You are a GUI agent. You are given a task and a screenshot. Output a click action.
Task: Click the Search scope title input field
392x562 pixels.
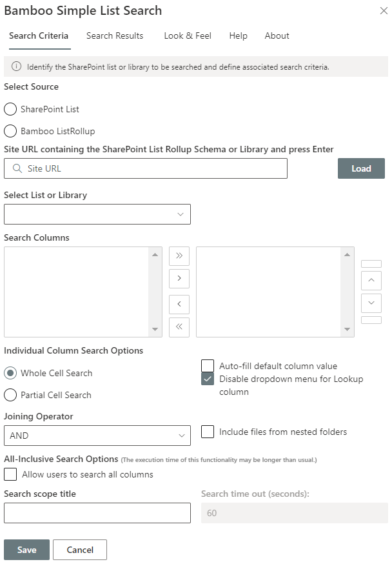pyautogui.click(x=97, y=513)
